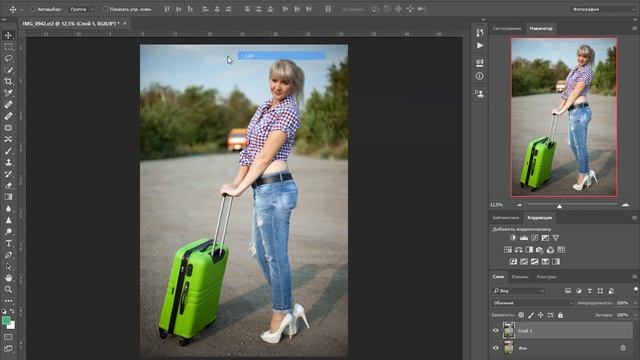The height and width of the screenshot is (360, 640).
Task: Switch to the Навигатор tab
Action: pos(541,28)
